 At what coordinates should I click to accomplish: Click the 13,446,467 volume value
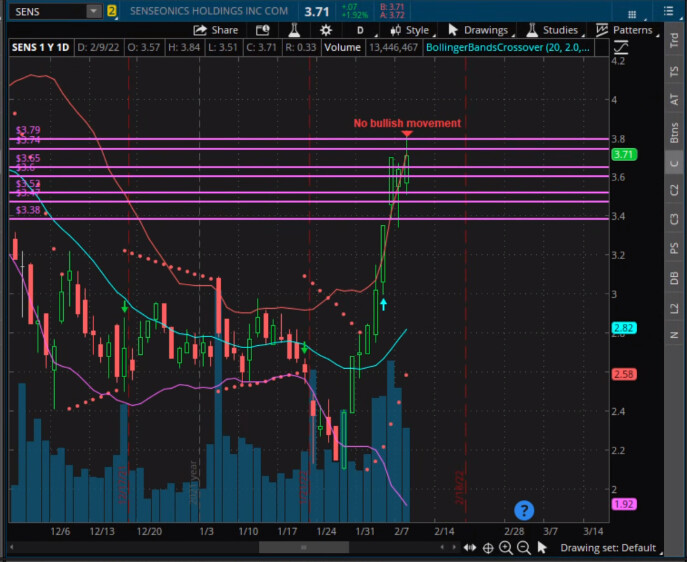(x=393, y=47)
